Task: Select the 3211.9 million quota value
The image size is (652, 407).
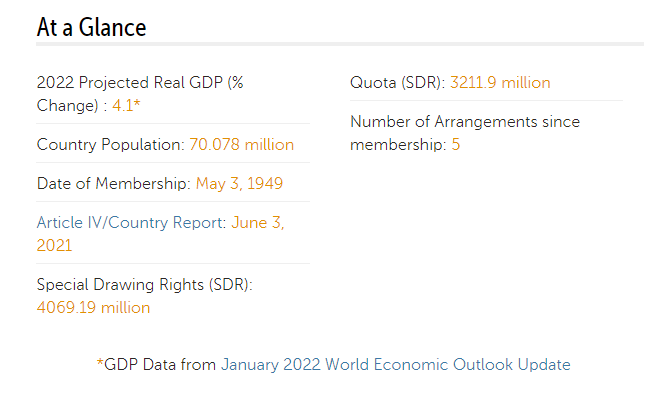Action: pyautogui.click(x=500, y=82)
